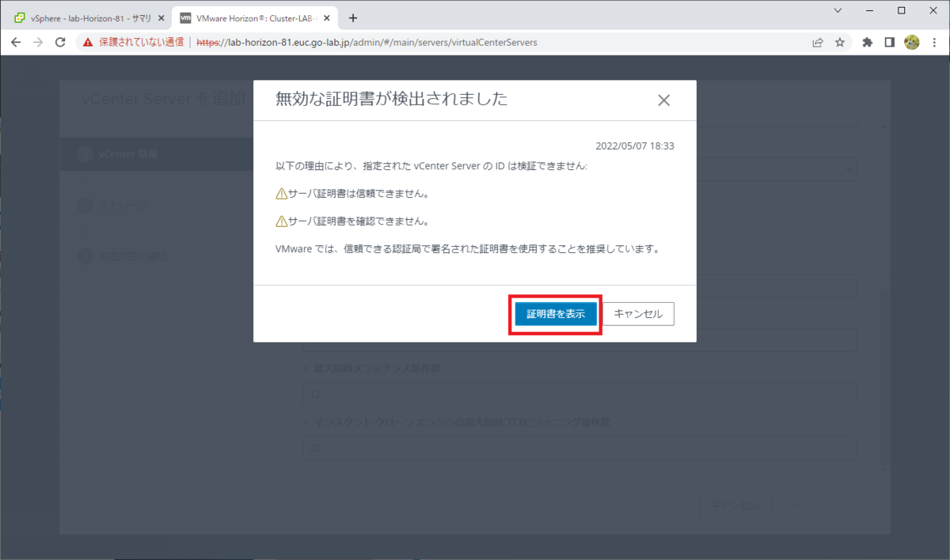Close the VMware Horizon browser tab
Screen dimensions: 950x560
tap(326, 18)
